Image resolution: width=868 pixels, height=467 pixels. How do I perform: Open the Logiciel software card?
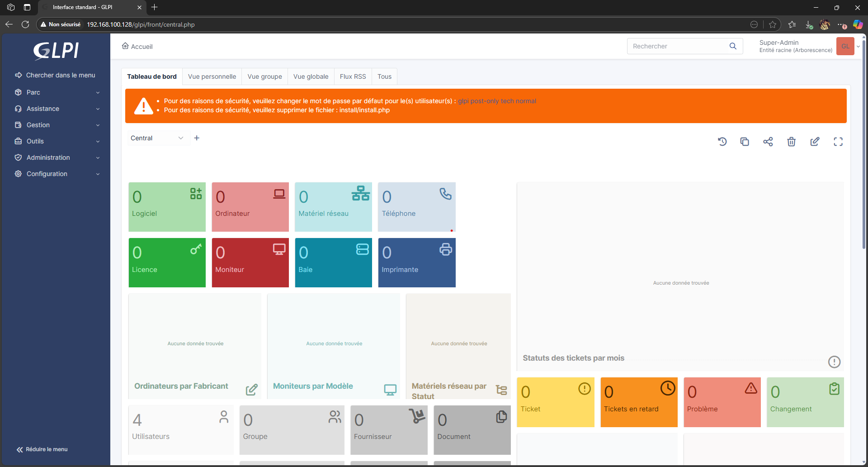click(x=167, y=207)
